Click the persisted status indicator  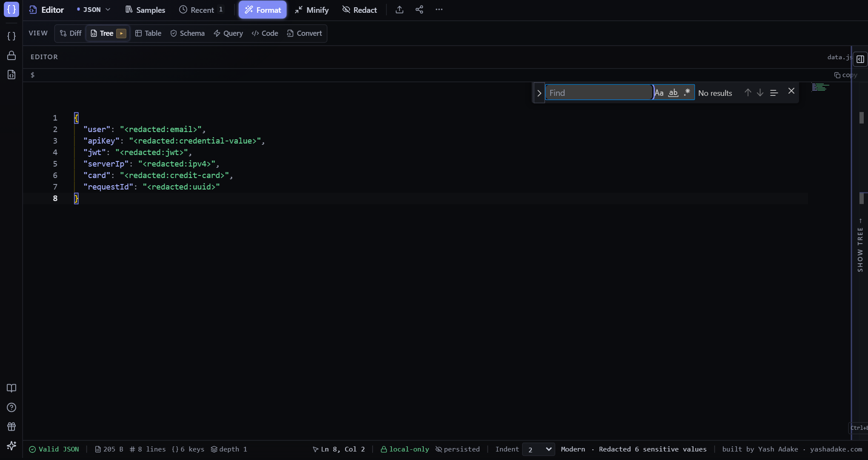(457, 449)
